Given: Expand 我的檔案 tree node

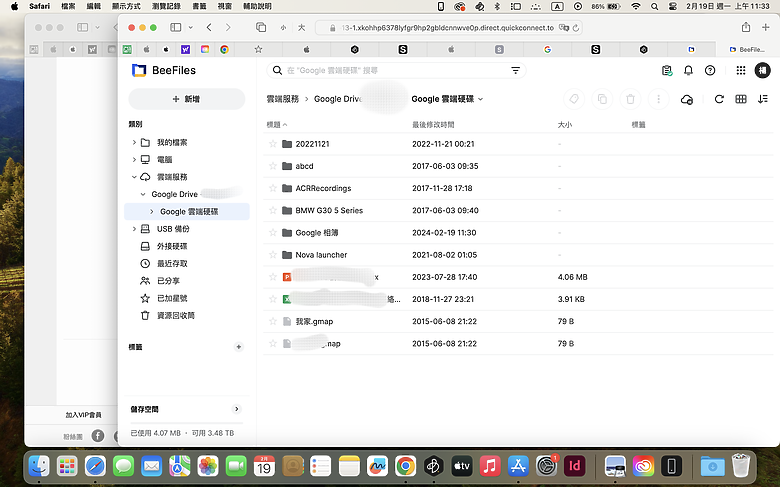Looking at the screenshot, I should [x=134, y=142].
